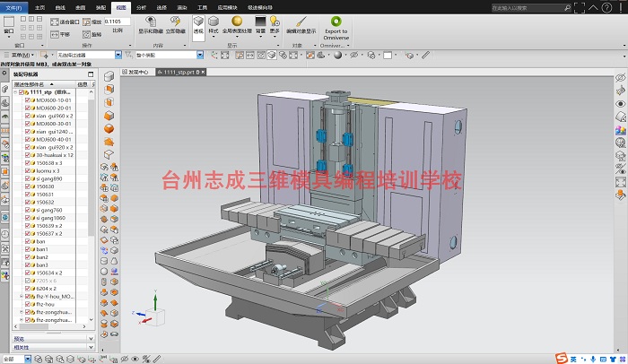This screenshot has height=364, width=628.
Task: Click the resource bar settings gear icon
Action: click(4, 74)
